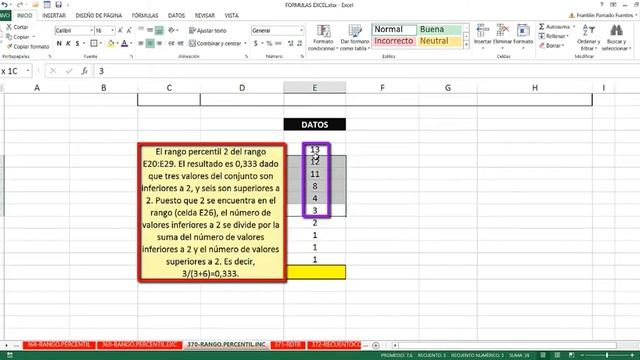Open the INSERTAR ribbon tab
640x360 pixels.
(54, 16)
